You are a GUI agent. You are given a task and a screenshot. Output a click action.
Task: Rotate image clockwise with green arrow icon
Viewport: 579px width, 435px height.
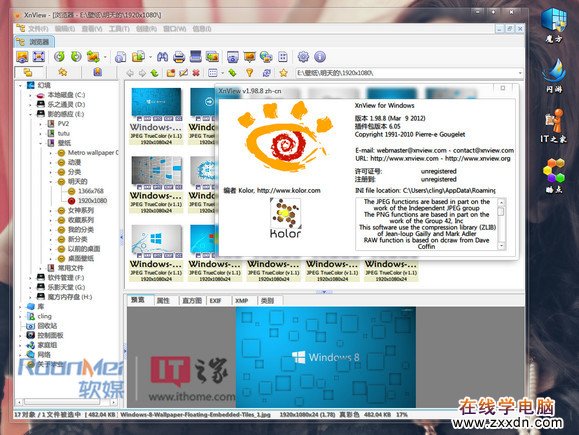[x=76, y=57]
